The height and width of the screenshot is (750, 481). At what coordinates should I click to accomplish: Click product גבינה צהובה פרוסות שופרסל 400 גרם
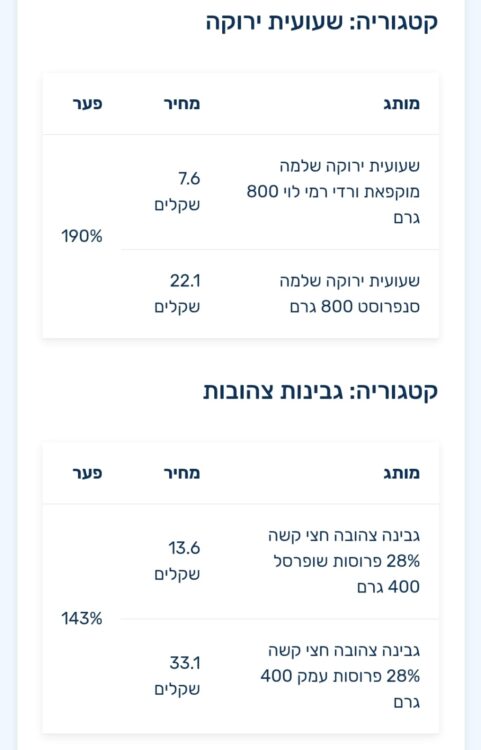(344, 561)
